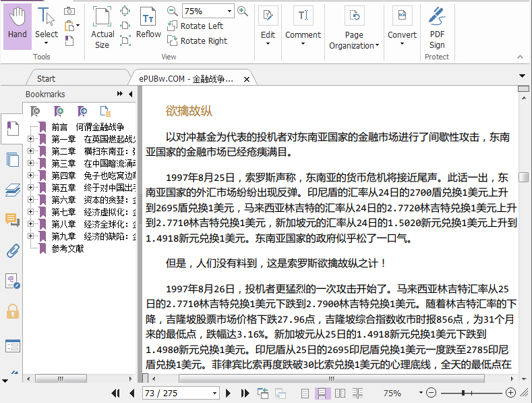Open the 参考文献 bookmark
The height and width of the screenshot is (403, 532).
[x=67, y=248]
